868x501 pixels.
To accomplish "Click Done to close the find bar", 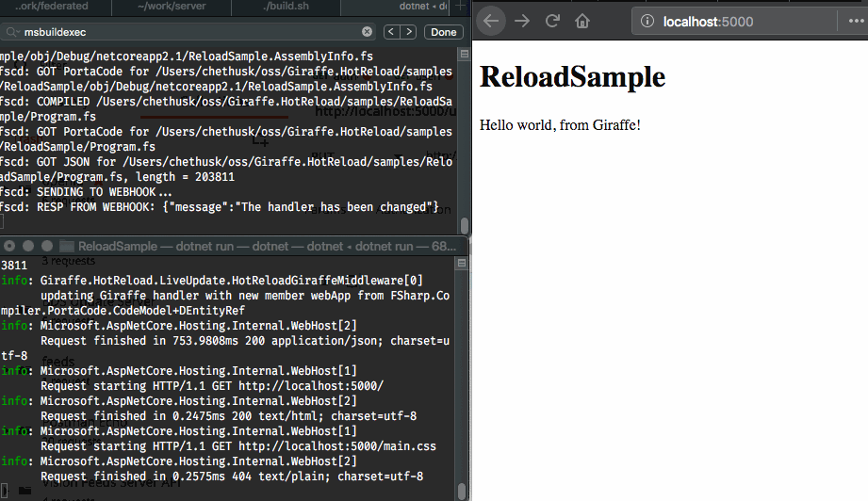I will (x=443, y=32).
